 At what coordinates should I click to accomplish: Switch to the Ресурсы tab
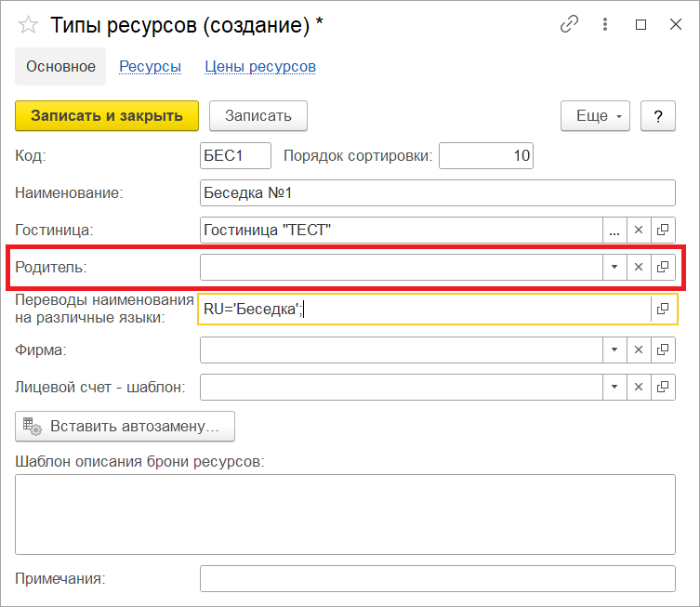(x=150, y=67)
